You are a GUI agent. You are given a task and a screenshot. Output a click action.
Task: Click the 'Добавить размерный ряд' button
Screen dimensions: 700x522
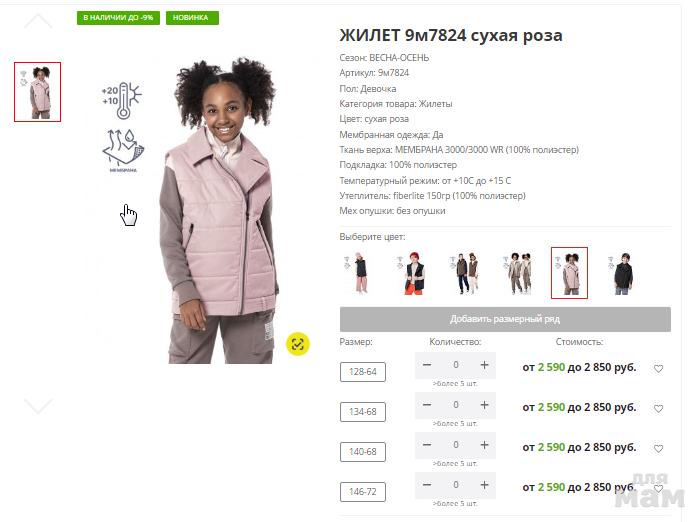(505, 319)
